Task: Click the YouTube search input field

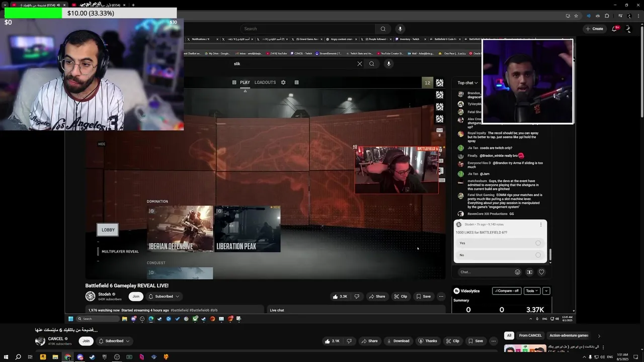Action: pos(307,29)
